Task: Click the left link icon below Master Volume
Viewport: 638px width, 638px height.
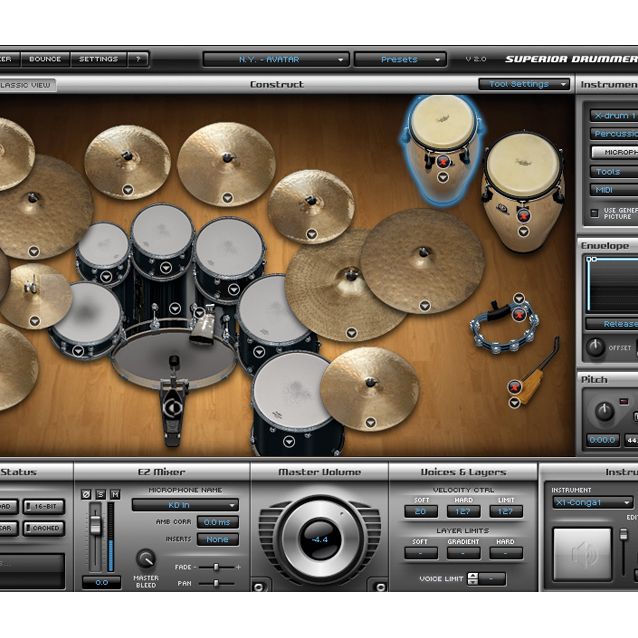Action: coord(259,586)
